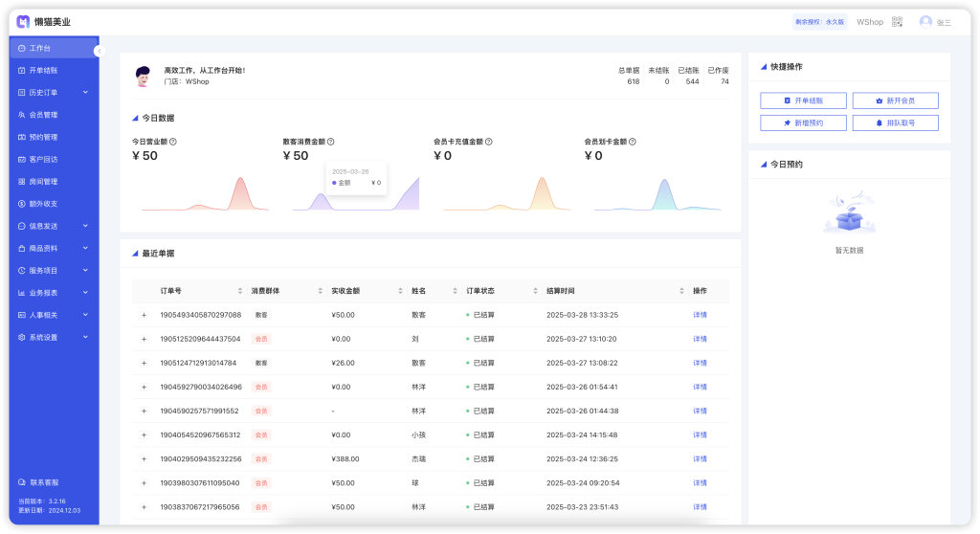Open 会员管理 via its sidebar icon
Viewport: 980px width, 534px height.
(22, 115)
